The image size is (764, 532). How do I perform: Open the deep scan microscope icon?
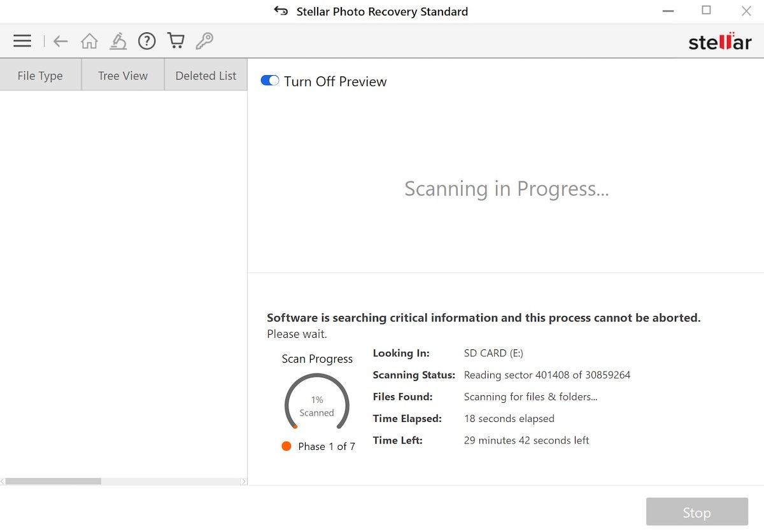pos(118,41)
